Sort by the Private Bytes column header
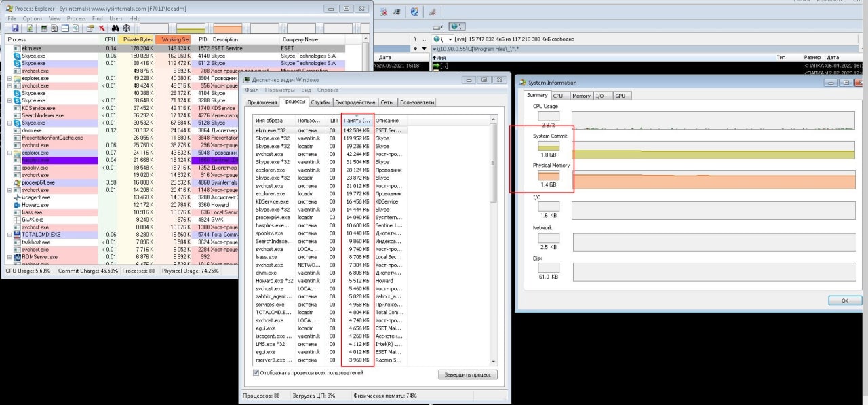The image size is (868, 405). pyautogui.click(x=137, y=39)
